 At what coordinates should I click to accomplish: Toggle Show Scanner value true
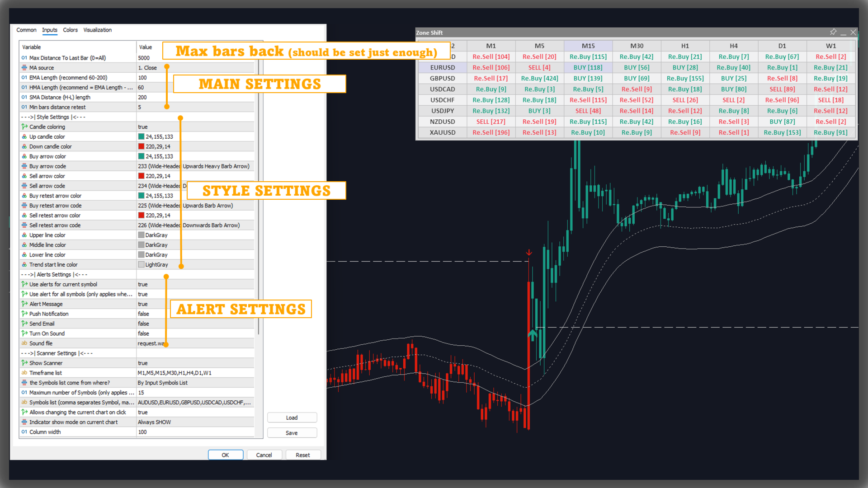pos(143,363)
